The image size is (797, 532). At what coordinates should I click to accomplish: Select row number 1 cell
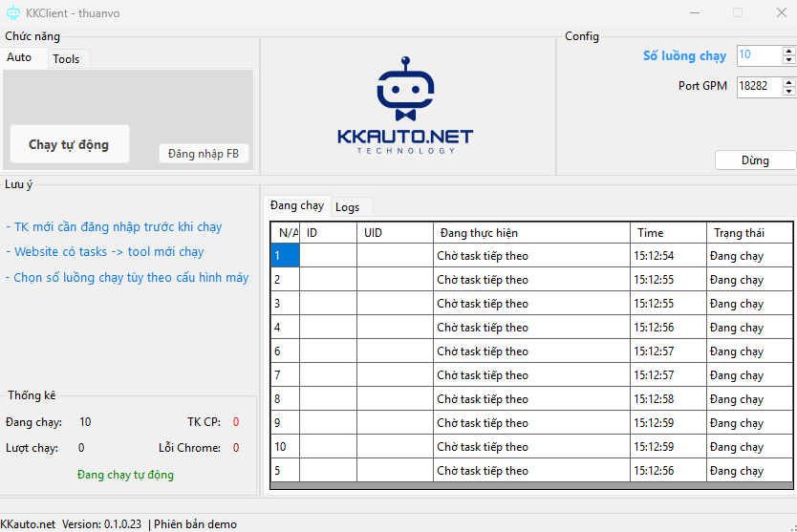click(285, 256)
